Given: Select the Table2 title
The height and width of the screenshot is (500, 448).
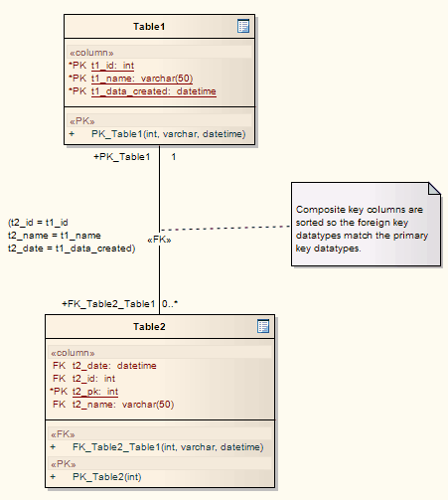Looking at the screenshot, I should (149, 327).
